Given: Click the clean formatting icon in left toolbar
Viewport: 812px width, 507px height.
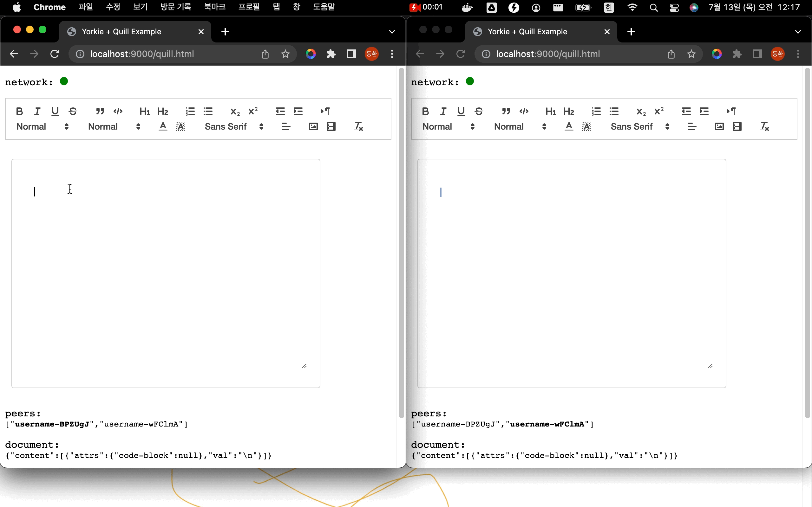Looking at the screenshot, I should pyautogui.click(x=358, y=126).
